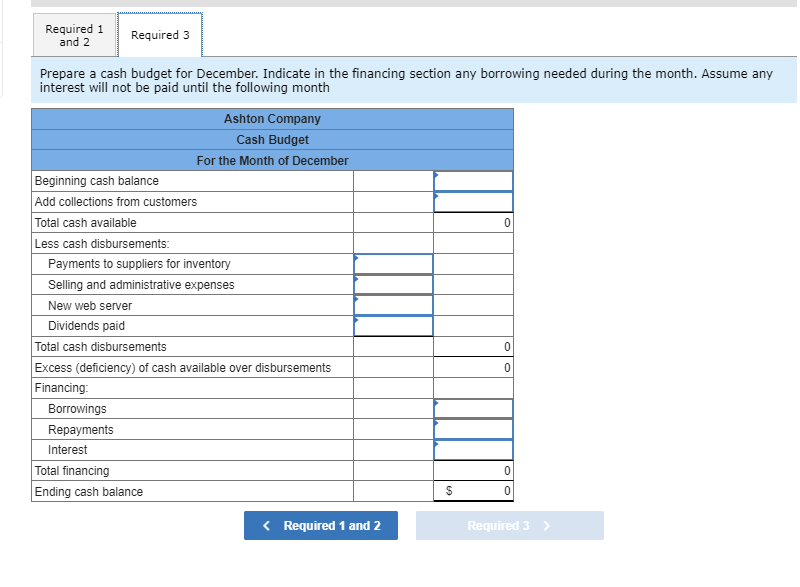Screen dimensions: 800x587
Task: Click the Payments to suppliers for inventory label
Action: point(139,264)
